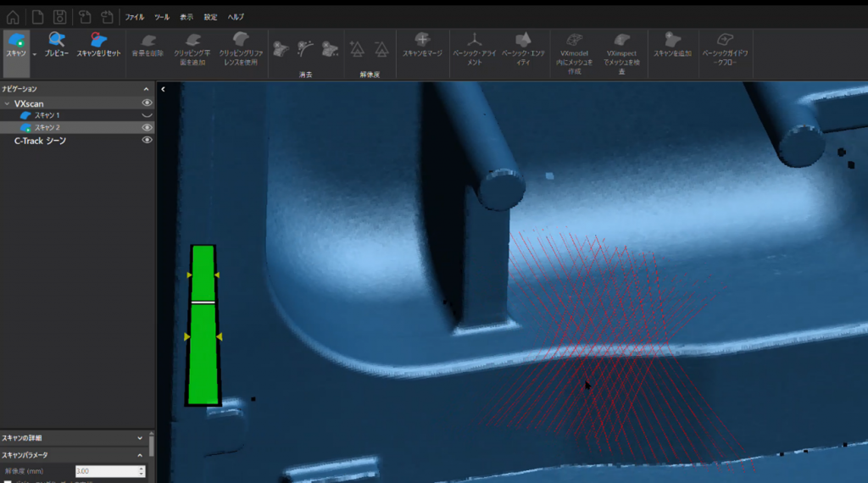The height and width of the screenshot is (483, 868).
Task: Click the Merge Scans (スキャンをマージ) icon
Action: (422, 40)
